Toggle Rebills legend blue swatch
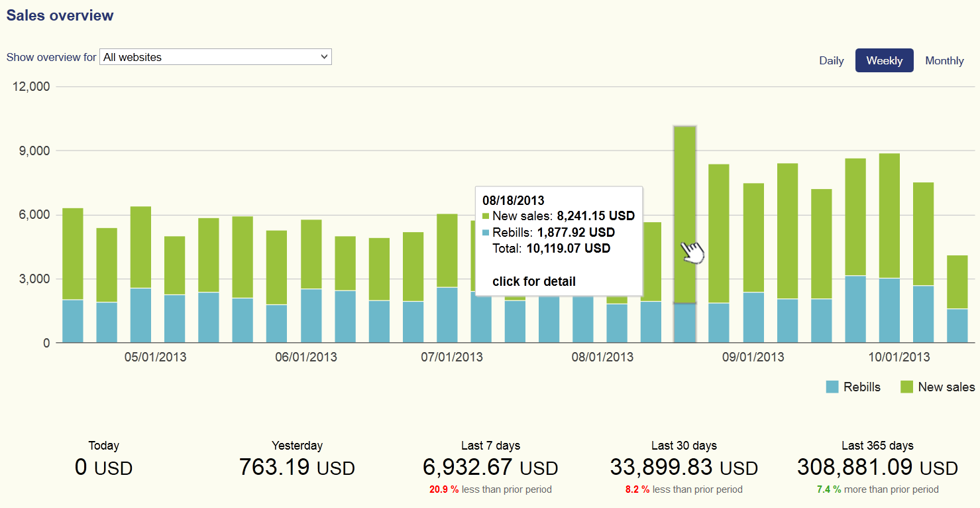The width and height of the screenshot is (980, 508). 832,387
